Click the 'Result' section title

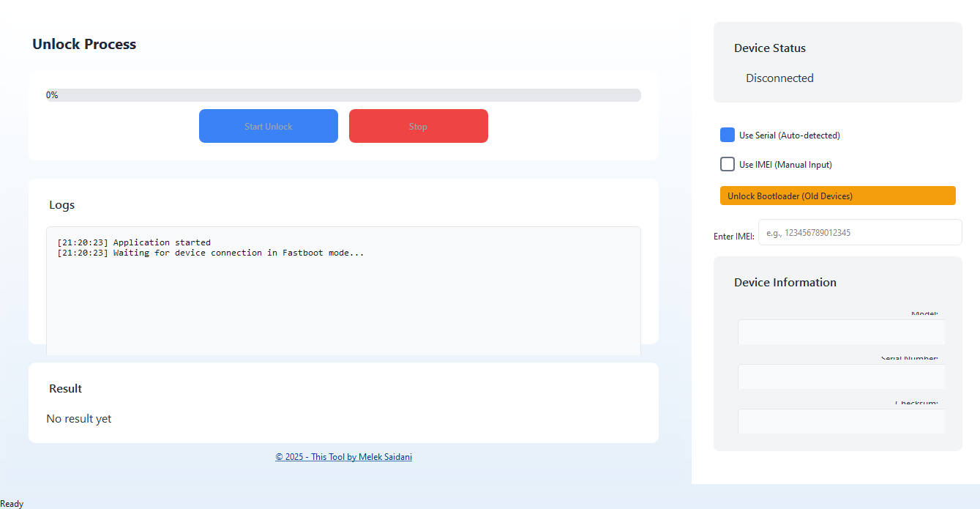coord(66,388)
